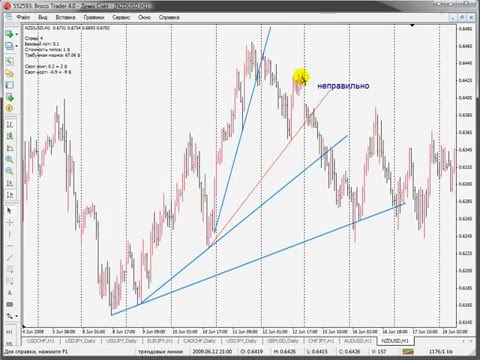Image resolution: width=480 pixels, height=360 pixels.
Task: Select the Equidistant Channel tool
Action: point(10,269)
